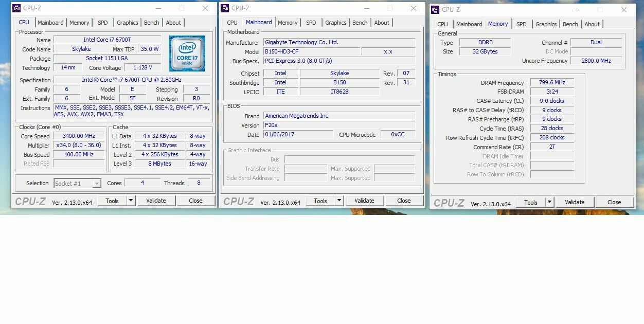Viewport: 644px width, 324px height.
Task: Click the DRAM Frequency 799.6 MHz value
Action: (552, 83)
